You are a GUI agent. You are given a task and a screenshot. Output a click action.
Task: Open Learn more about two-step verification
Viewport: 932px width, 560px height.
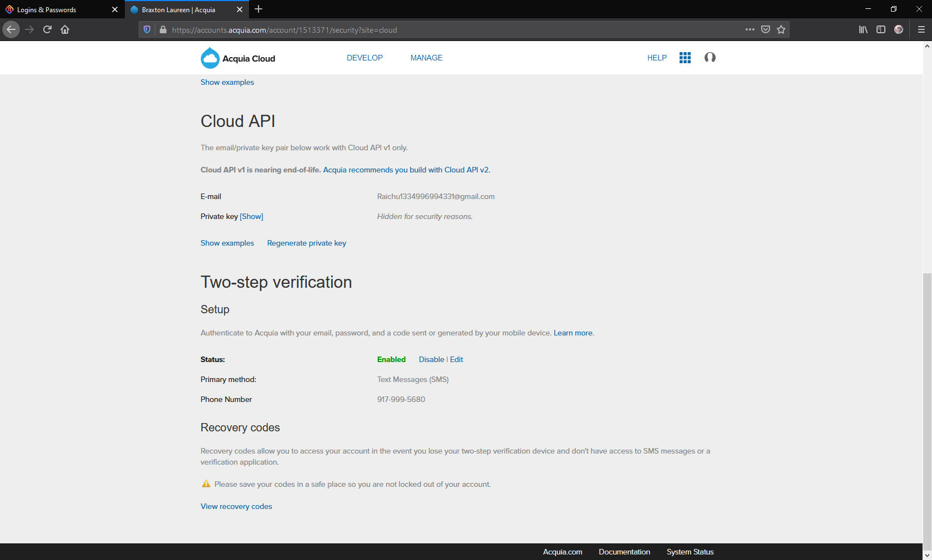pyautogui.click(x=573, y=333)
